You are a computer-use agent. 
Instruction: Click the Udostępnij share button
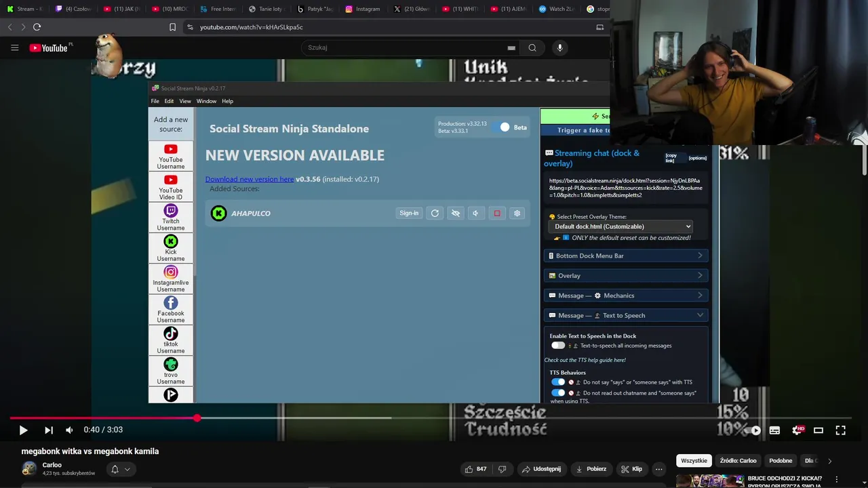click(540, 469)
